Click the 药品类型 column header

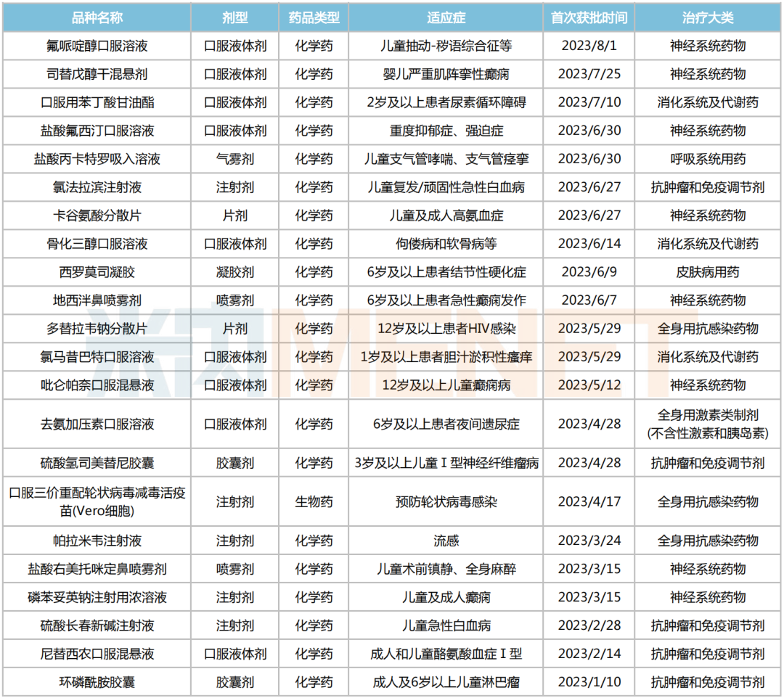tap(314, 17)
